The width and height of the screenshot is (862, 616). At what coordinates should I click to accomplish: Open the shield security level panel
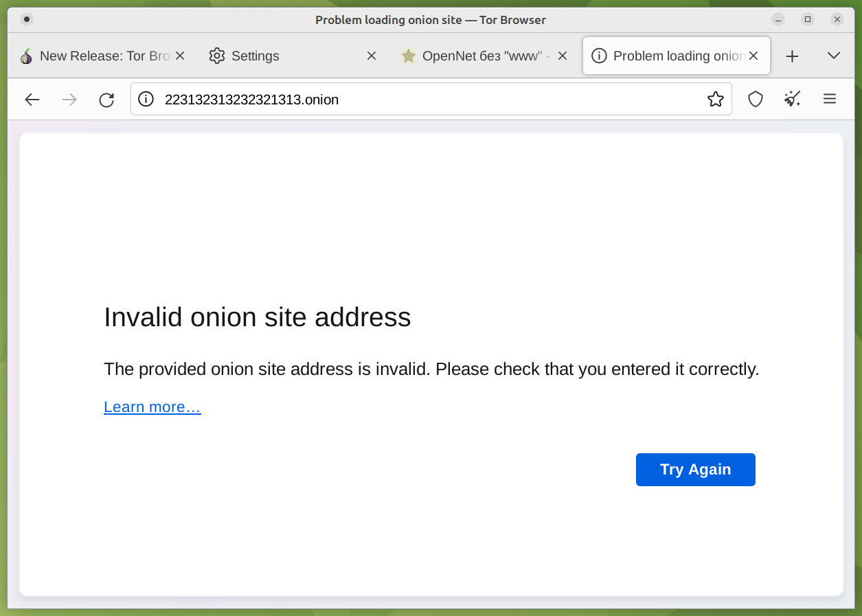(756, 100)
